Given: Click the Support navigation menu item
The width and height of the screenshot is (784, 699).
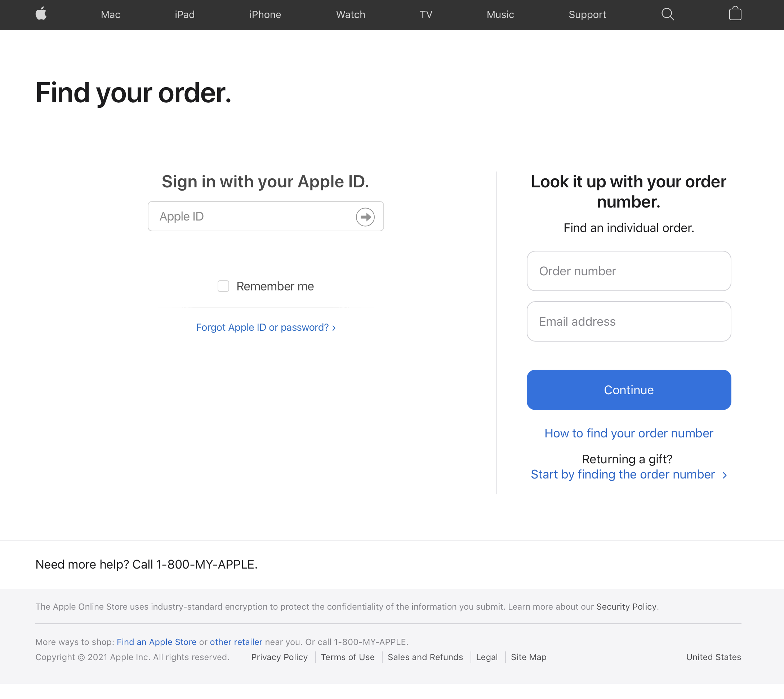Looking at the screenshot, I should (586, 15).
